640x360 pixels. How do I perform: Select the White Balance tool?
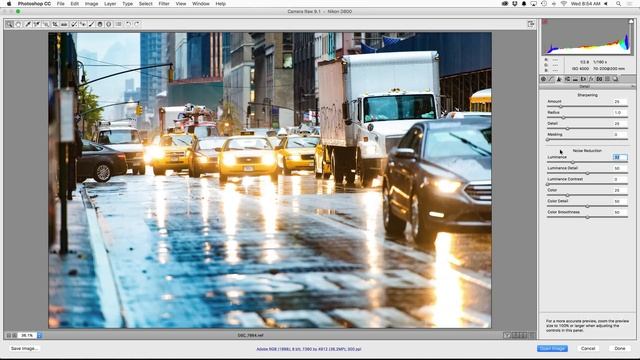click(x=28, y=24)
